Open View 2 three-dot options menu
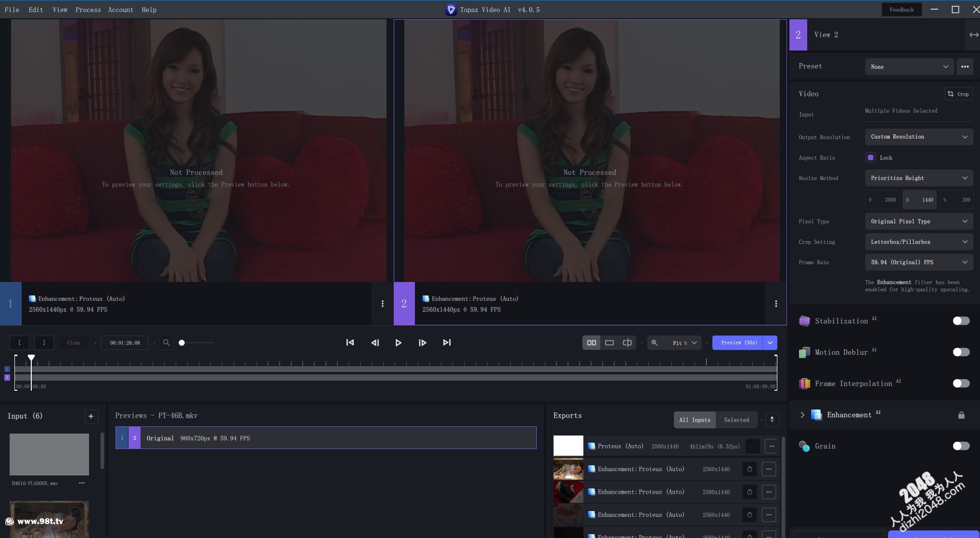This screenshot has height=538, width=980. pyautogui.click(x=776, y=304)
